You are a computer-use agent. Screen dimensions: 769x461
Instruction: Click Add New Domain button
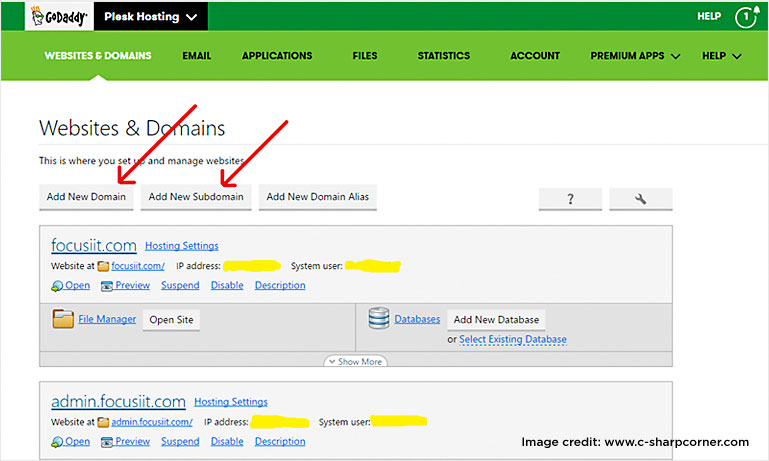coord(86,197)
